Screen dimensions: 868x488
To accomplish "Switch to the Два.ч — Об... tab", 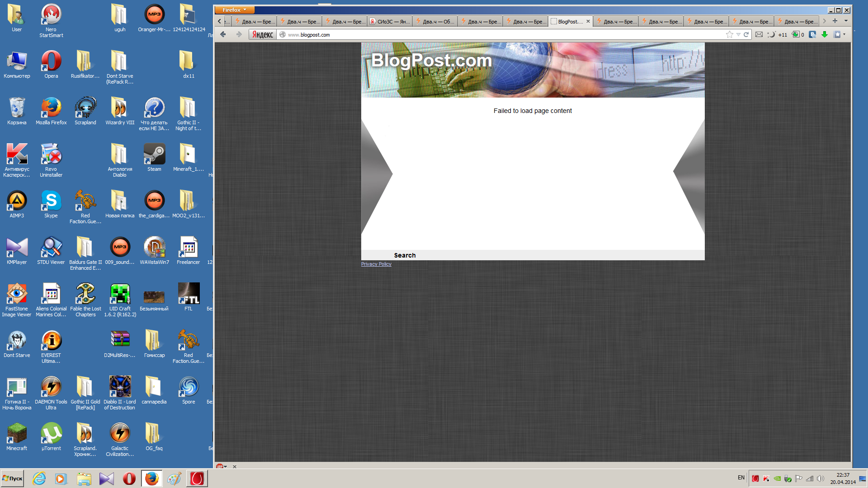I will [434, 21].
